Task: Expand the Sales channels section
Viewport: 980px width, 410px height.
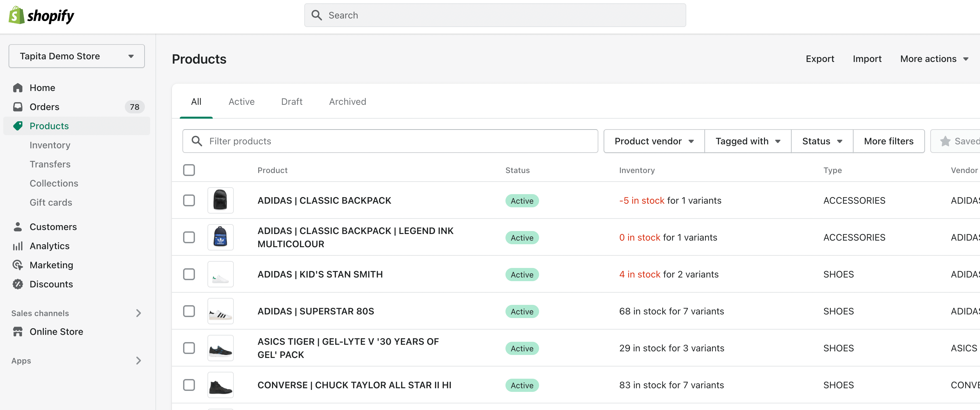Action: [138, 313]
